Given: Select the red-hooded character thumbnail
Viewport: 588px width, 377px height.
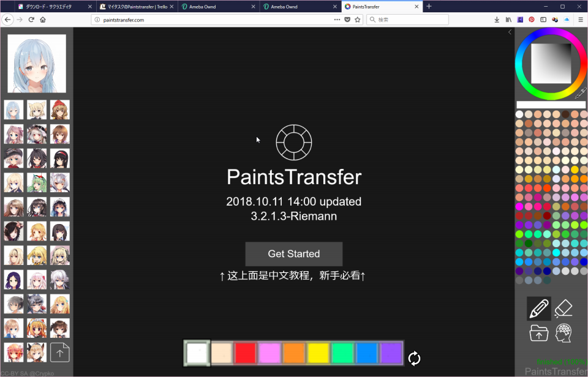Looking at the screenshot, I should 59,110.
